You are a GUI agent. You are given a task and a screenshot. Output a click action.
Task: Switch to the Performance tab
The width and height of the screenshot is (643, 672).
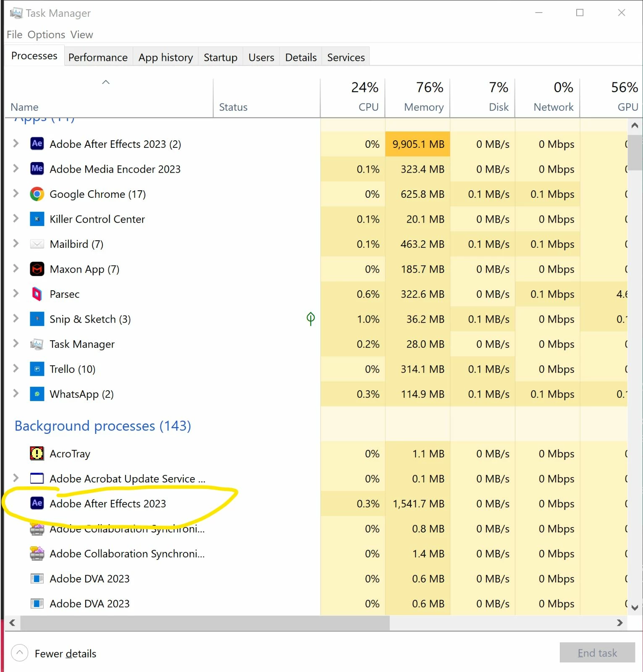click(x=98, y=57)
